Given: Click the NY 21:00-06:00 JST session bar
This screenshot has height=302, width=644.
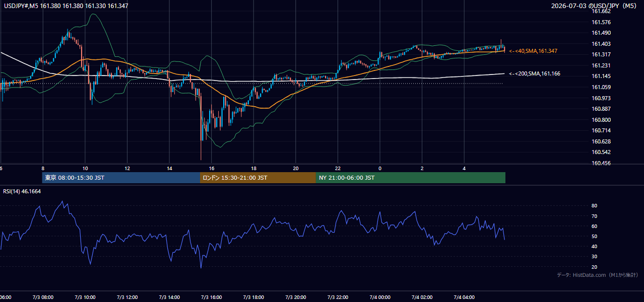Looking at the screenshot, I should (411, 178).
